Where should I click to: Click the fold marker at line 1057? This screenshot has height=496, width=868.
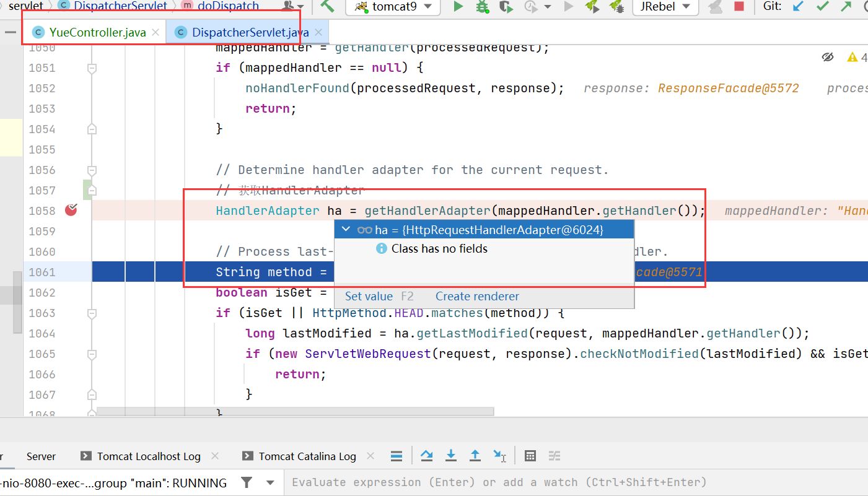(x=92, y=190)
